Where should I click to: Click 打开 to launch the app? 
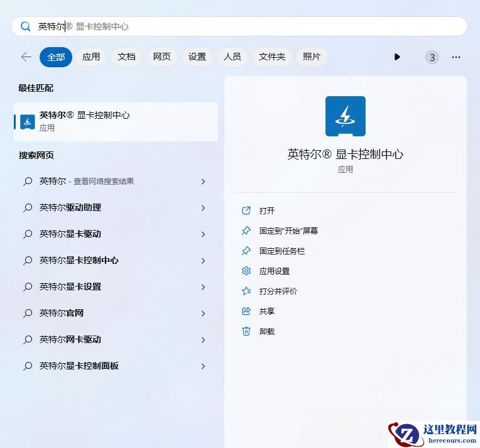click(x=266, y=210)
